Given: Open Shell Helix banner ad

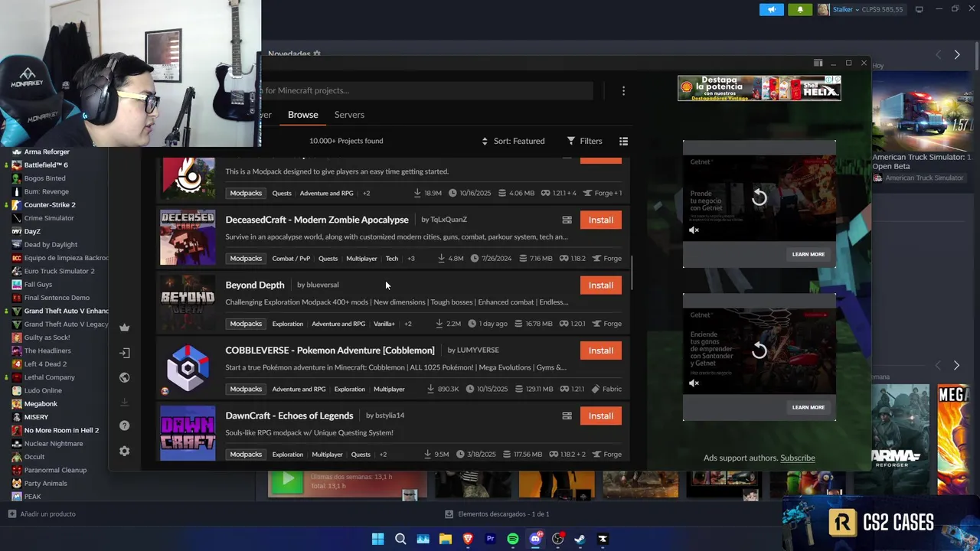Looking at the screenshot, I should point(759,88).
